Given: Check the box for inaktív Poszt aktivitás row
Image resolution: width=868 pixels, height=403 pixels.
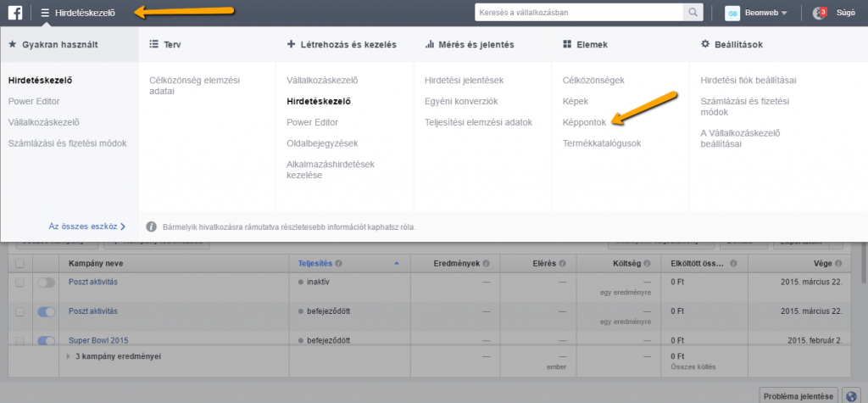Looking at the screenshot, I should click(19, 283).
